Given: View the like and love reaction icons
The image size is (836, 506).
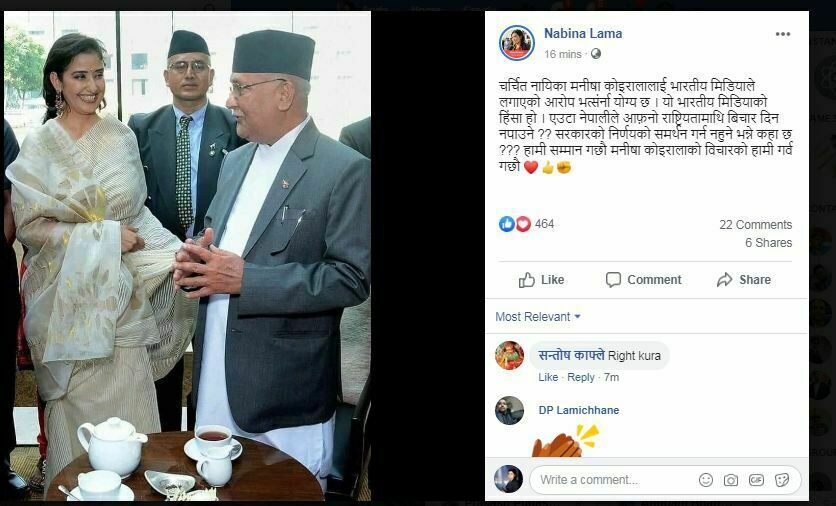Looking at the screenshot, I should [x=515, y=224].
